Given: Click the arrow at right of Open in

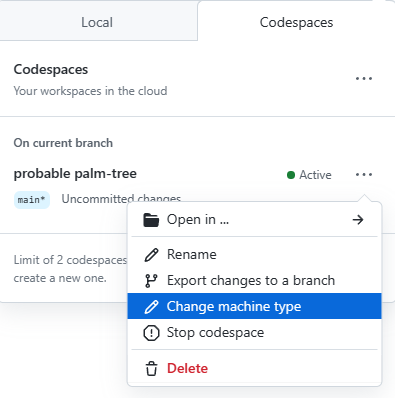Looking at the screenshot, I should 358,220.
